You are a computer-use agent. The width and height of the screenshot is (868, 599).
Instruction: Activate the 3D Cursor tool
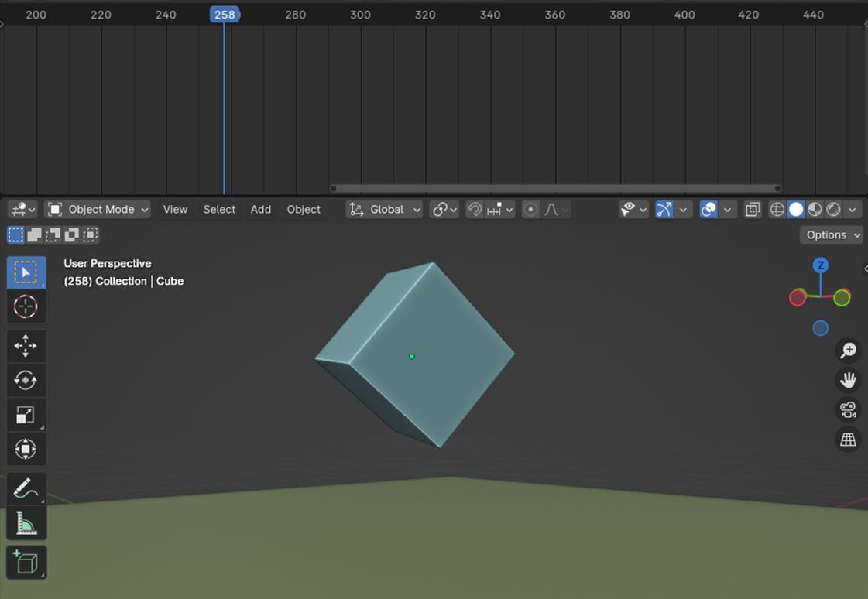[26, 307]
